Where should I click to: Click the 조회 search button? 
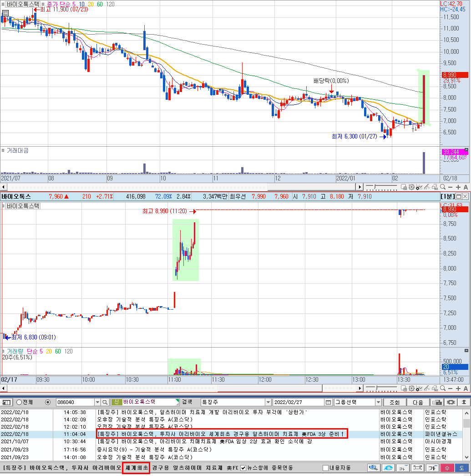coord(394,402)
